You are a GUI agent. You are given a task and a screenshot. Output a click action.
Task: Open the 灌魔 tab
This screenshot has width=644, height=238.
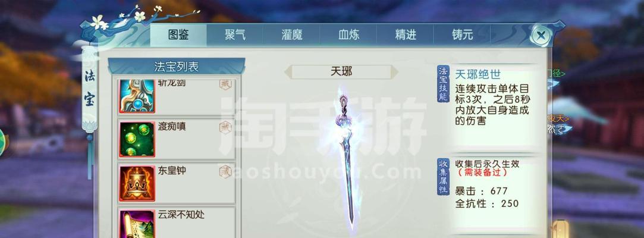[292, 35]
